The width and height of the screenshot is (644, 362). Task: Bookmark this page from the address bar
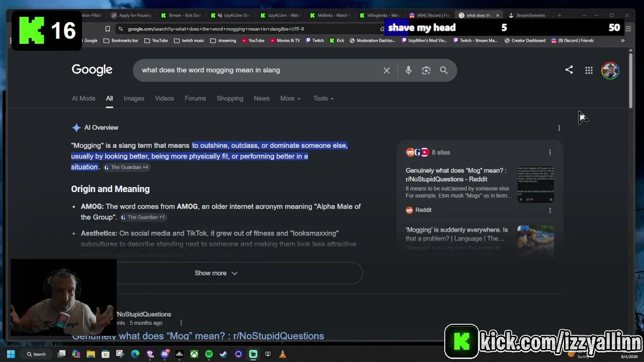pos(107,29)
